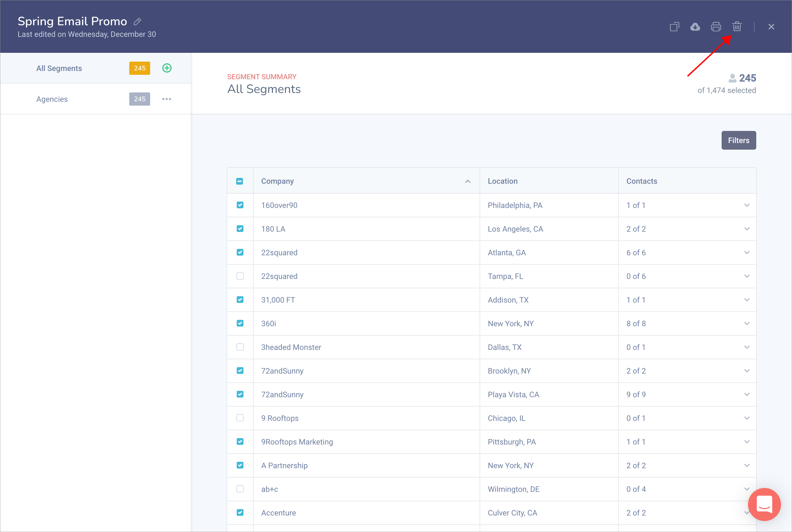
Task: Click company name 31,000 FT
Action: click(x=278, y=300)
